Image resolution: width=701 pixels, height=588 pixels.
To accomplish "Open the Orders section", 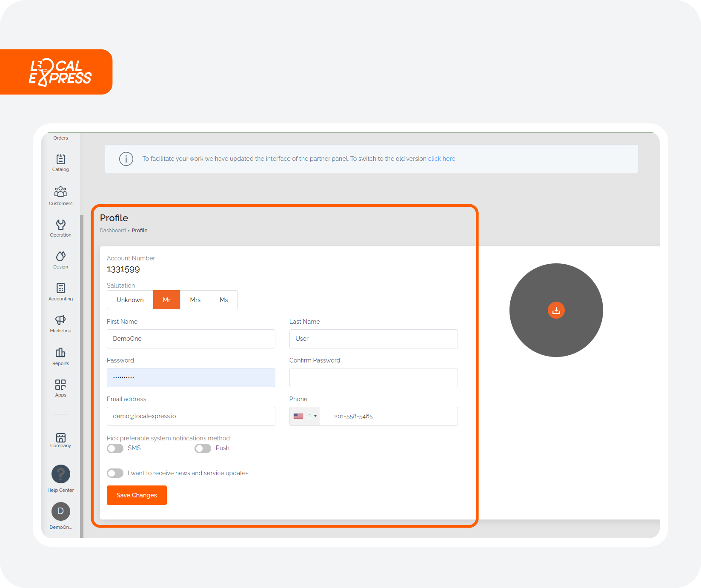I will [60, 137].
